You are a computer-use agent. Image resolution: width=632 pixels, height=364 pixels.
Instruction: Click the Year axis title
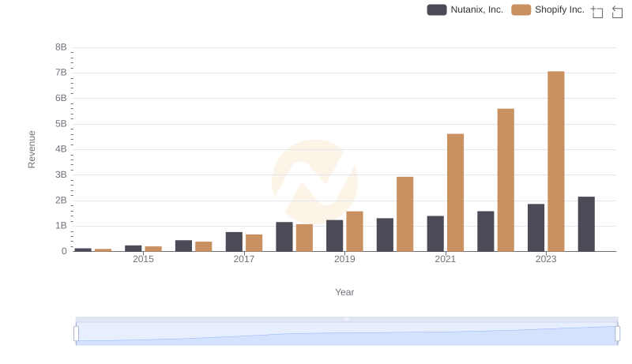click(344, 292)
